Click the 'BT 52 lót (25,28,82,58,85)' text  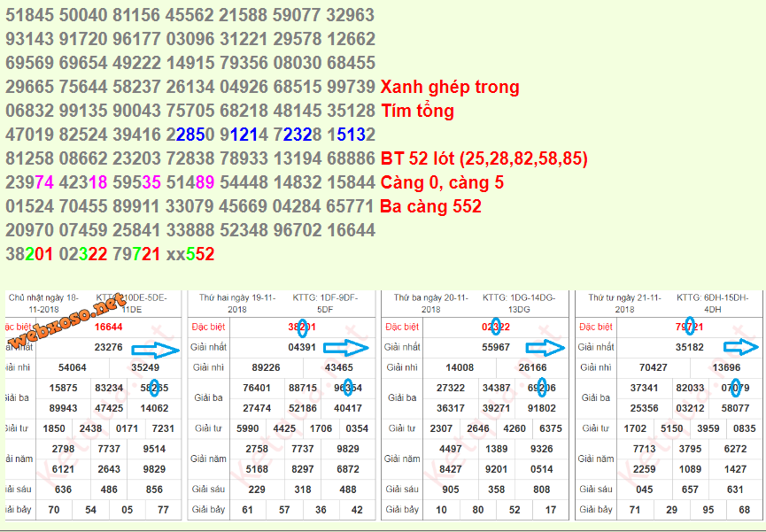[484, 159]
